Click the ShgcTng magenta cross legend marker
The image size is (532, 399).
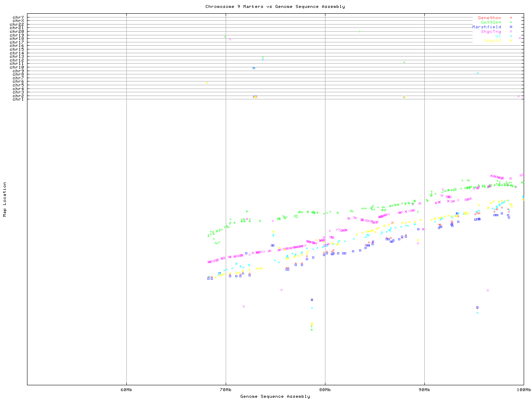(x=511, y=32)
